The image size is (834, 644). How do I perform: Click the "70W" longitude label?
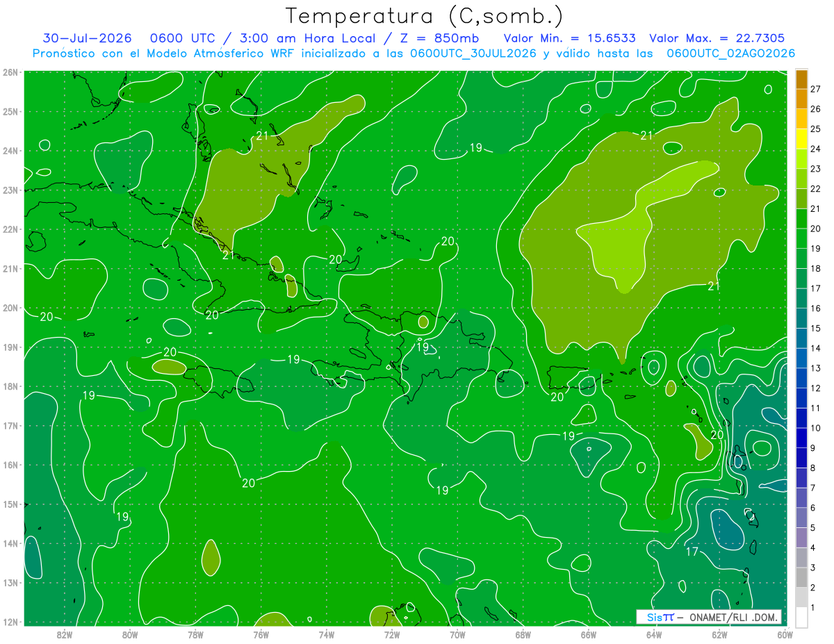457,634
